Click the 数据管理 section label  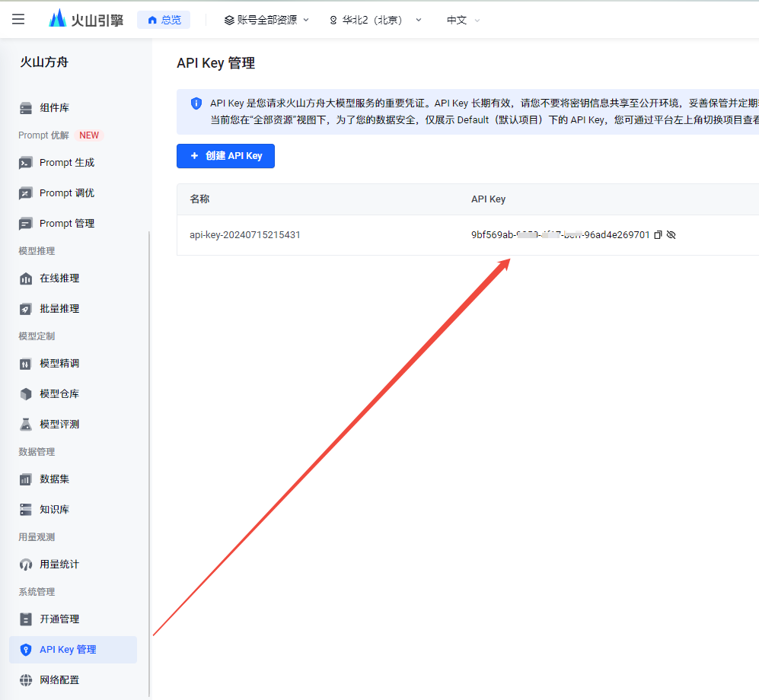(x=37, y=452)
